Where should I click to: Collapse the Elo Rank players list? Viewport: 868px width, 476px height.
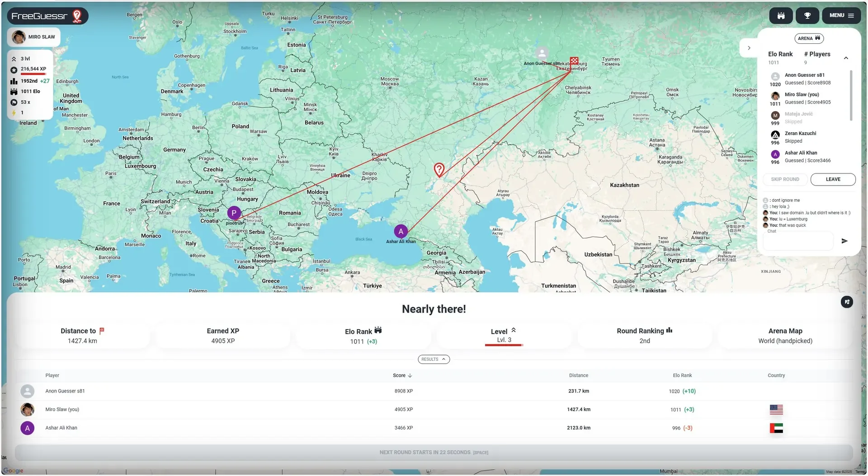pos(846,58)
